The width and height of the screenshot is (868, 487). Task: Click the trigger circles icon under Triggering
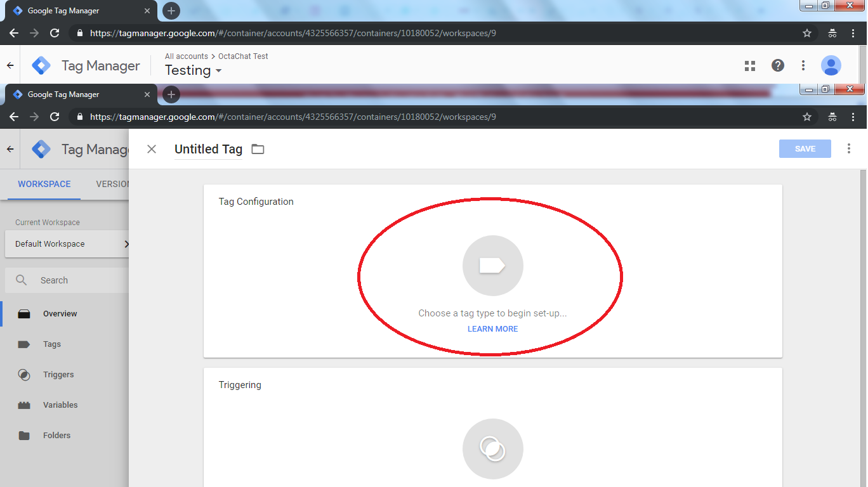click(x=492, y=449)
